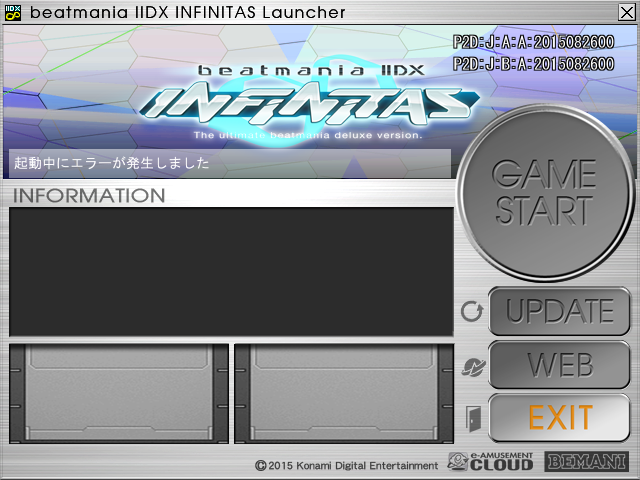This screenshot has height=480, width=640.
Task: Click the title text beatmania IIDX INFINITAS Launcher
Action: pyautogui.click(x=188, y=13)
